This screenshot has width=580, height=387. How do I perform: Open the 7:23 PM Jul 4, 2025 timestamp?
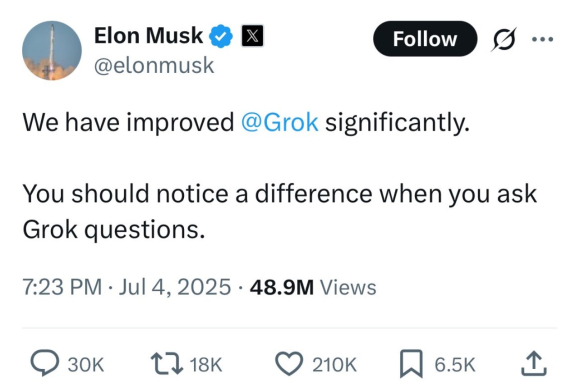point(127,287)
